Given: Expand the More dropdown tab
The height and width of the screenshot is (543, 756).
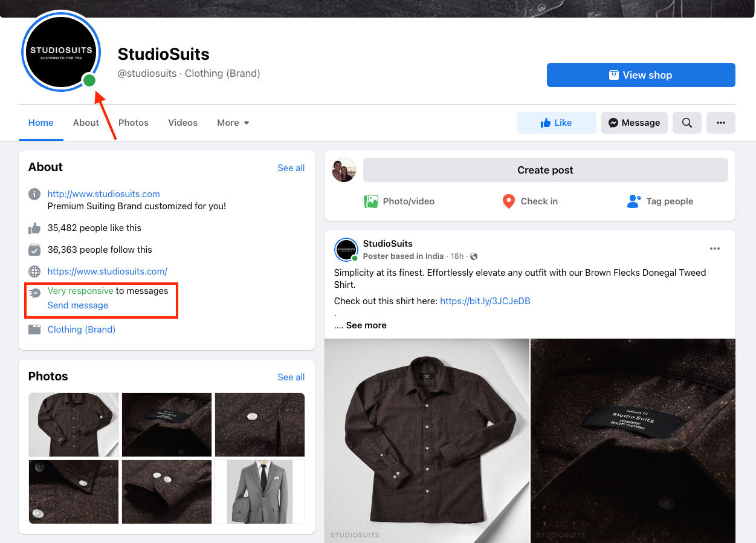Looking at the screenshot, I should pyautogui.click(x=233, y=123).
